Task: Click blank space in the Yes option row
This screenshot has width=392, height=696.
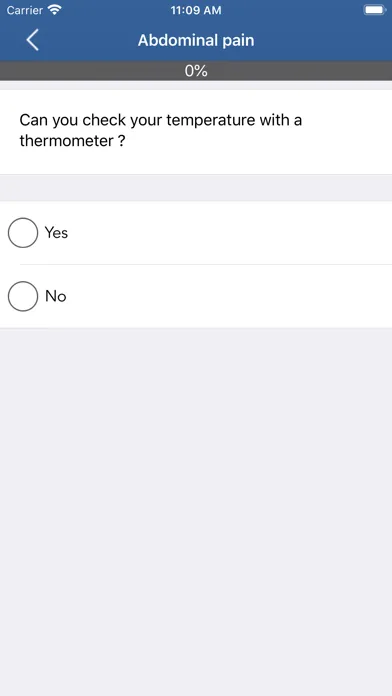Action: (x=231, y=233)
